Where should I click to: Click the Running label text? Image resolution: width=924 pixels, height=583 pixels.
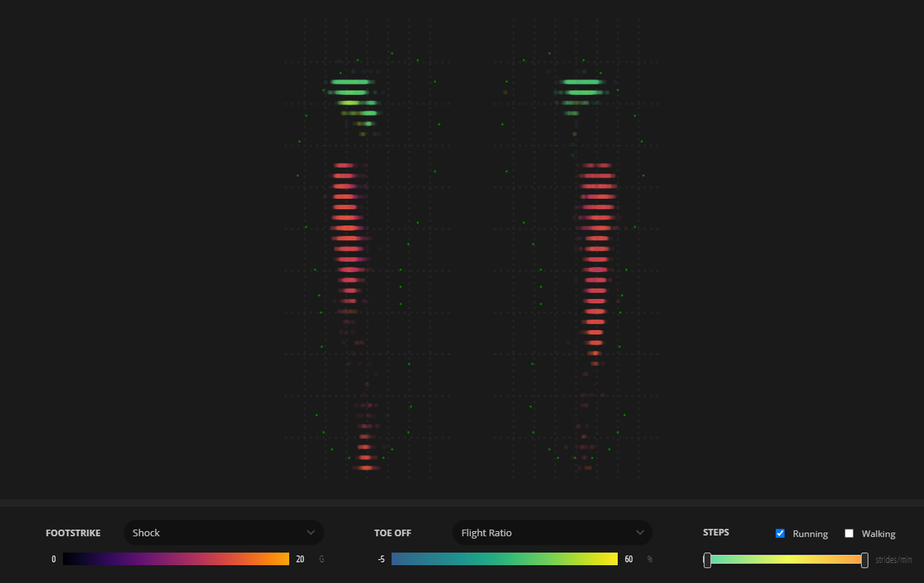[x=810, y=534]
